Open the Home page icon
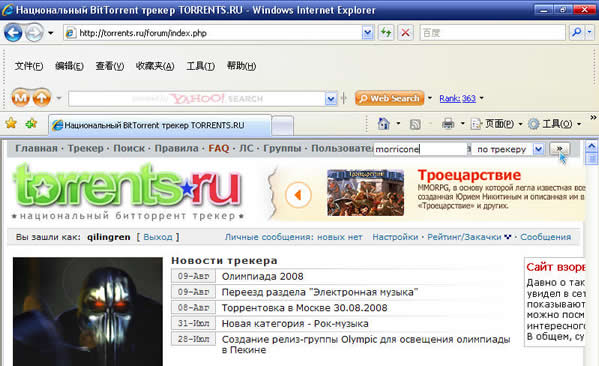This screenshot has width=599, height=366. (x=383, y=124)
